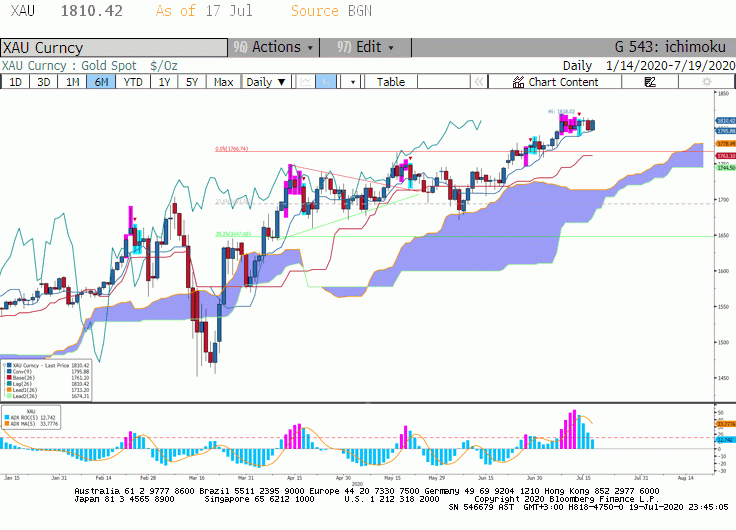Click the Base(26) red legend swatch
Screen dimensions: 736x530
point(9,377)
